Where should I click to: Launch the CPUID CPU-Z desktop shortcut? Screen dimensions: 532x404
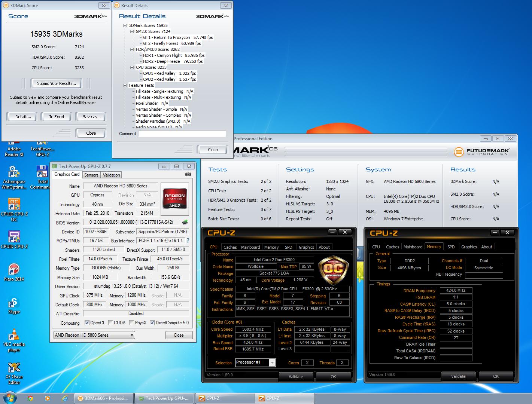14,240
